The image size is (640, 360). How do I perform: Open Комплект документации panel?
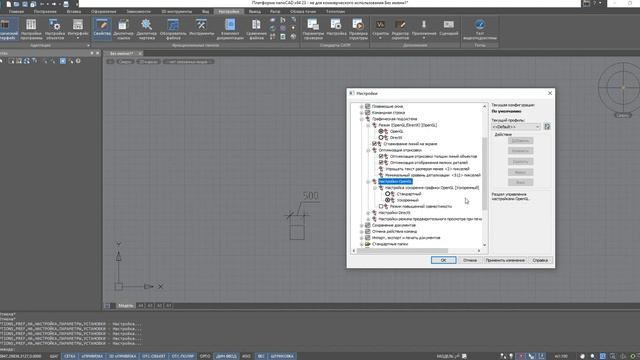tap(230, 29)
